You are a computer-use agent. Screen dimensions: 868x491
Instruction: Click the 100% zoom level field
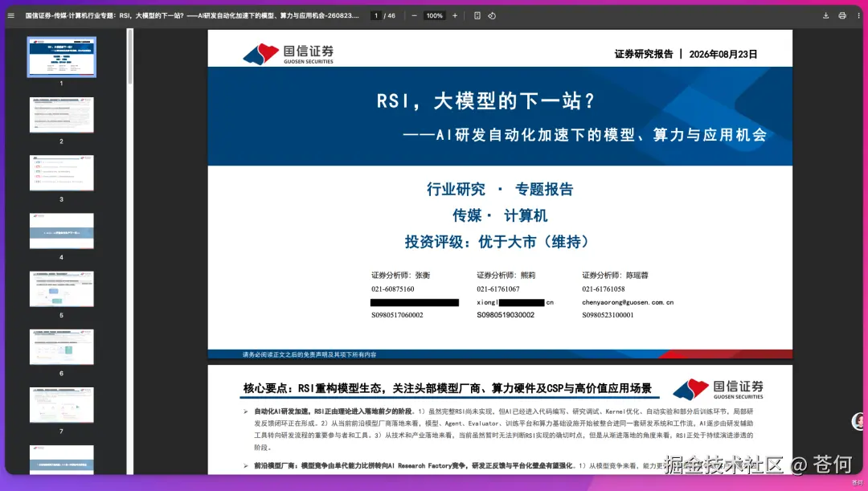pyautogui.click(x=435, y=15)
